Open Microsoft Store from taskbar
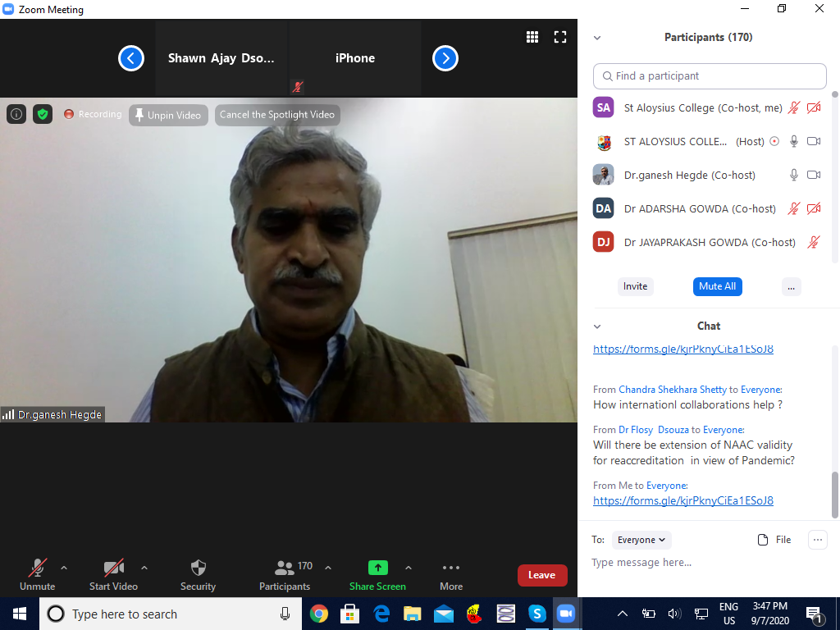840x630 pixels. (x=349, y=614)
